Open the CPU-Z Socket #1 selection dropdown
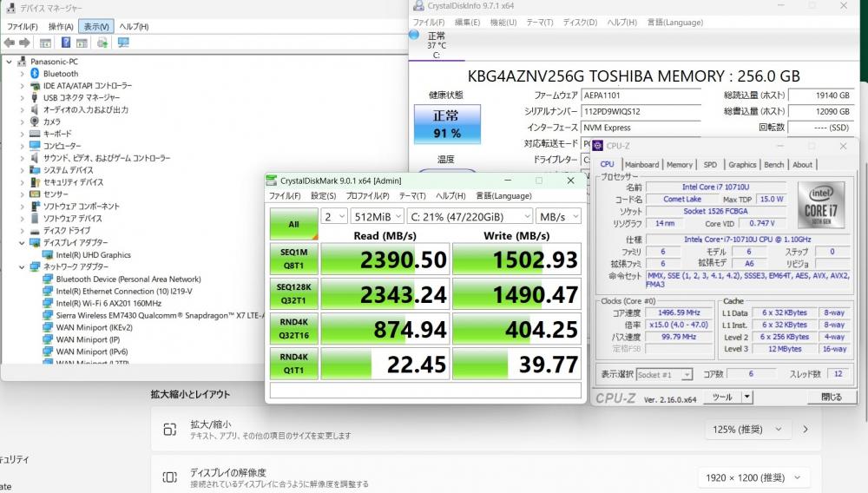Image resolution: width=868 pixels, height=493 pixels. [x=664, y=375]
